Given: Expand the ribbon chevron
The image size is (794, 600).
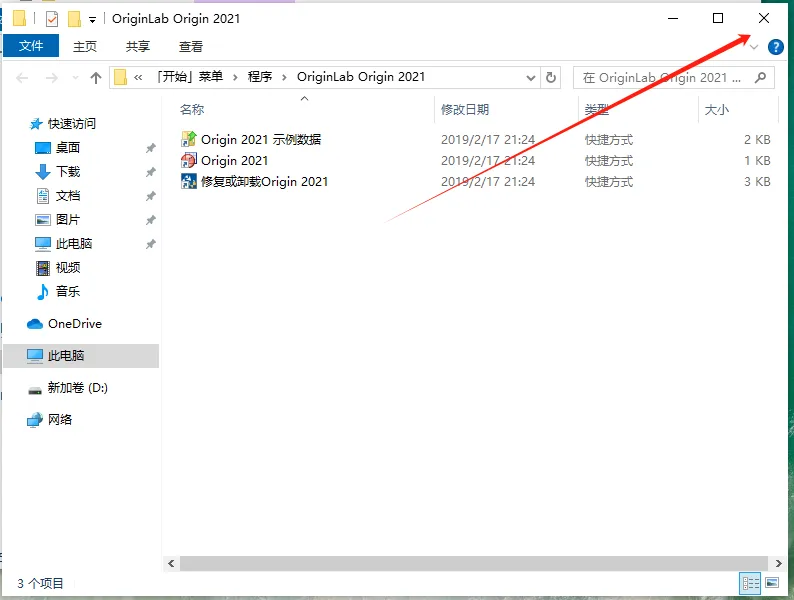Looking at the screenshot, I should [x=754, y=47].
